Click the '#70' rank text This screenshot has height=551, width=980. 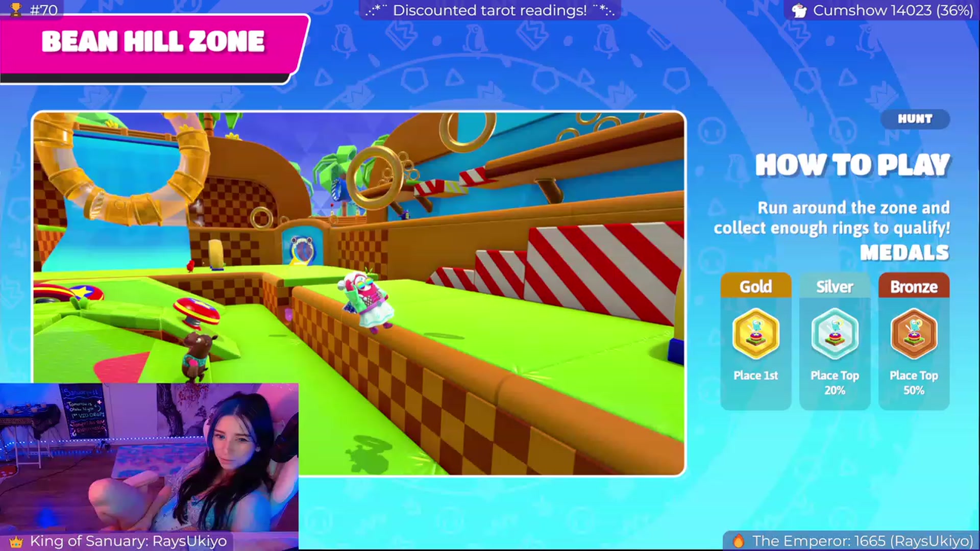coord(44,10)
